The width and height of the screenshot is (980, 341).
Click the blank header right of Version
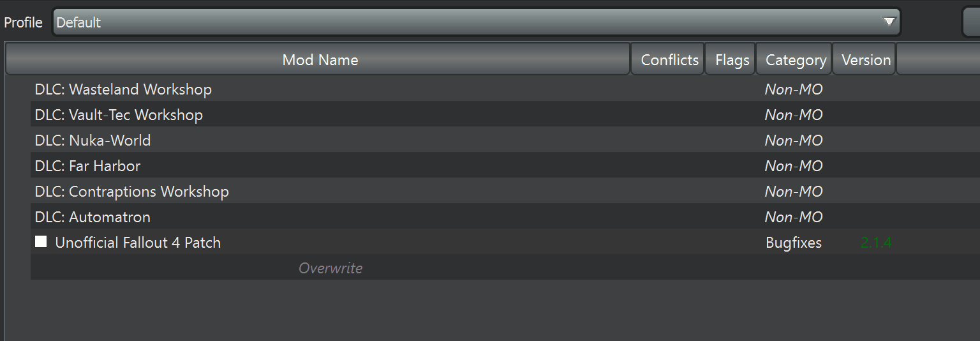point(938,60)
